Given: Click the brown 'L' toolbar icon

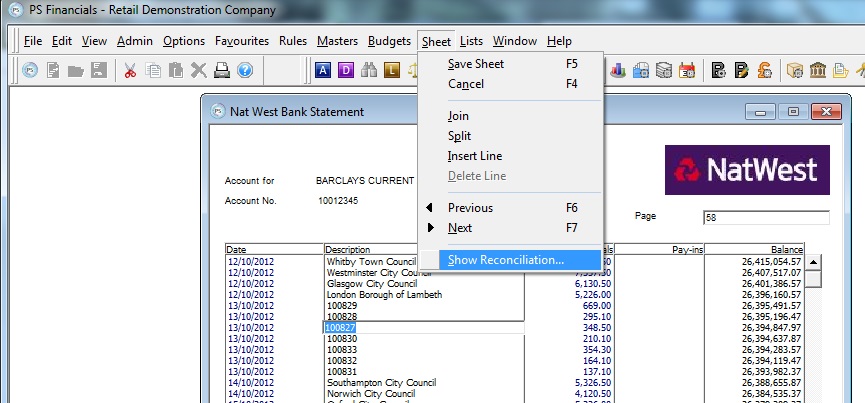Looking at the screenshot, I should 392,70.
